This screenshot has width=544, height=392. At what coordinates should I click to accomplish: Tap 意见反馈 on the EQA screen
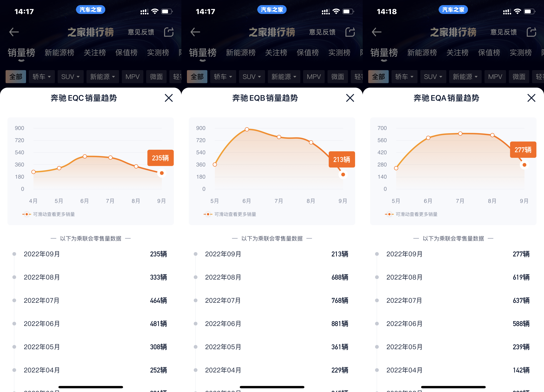point(504,32)
